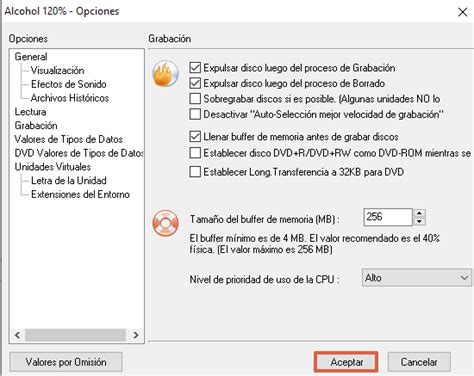Click the Aceptar button
Viewport: 474px width, 376px height.
[346, 362]
